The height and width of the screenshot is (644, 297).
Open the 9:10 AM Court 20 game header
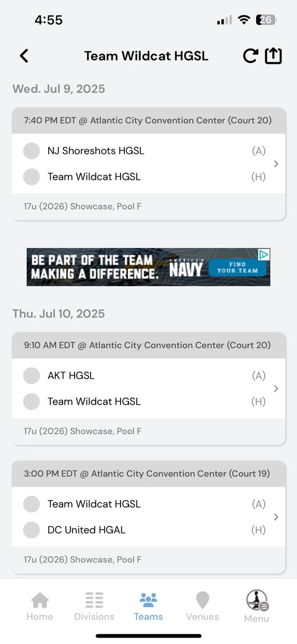(148, 346)
